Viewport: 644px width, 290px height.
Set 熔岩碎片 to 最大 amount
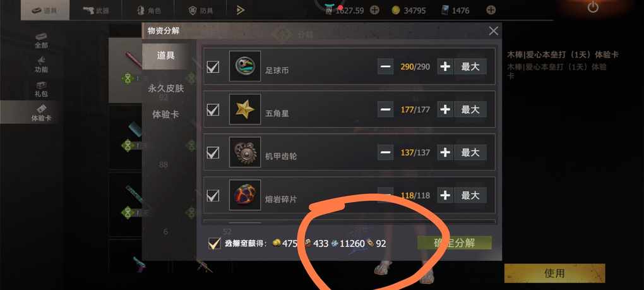[x=470, y=195]
